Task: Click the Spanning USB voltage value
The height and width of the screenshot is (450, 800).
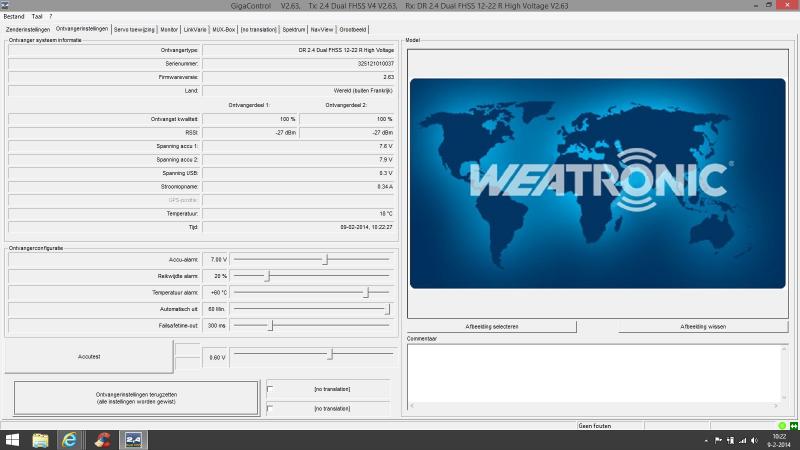Action: coord(386,173)
